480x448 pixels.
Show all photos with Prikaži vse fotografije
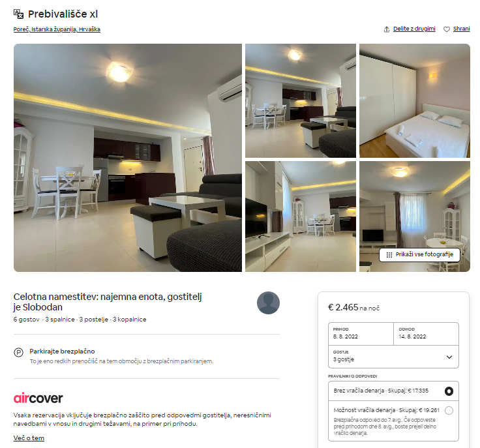419,254
